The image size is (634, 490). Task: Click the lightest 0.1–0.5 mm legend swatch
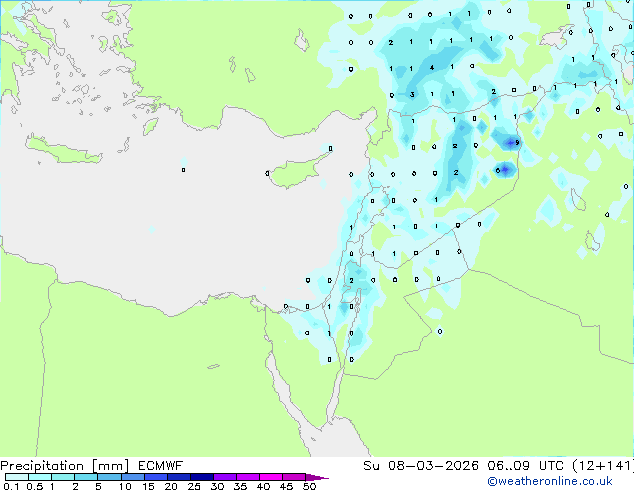[x=17, y=477]
